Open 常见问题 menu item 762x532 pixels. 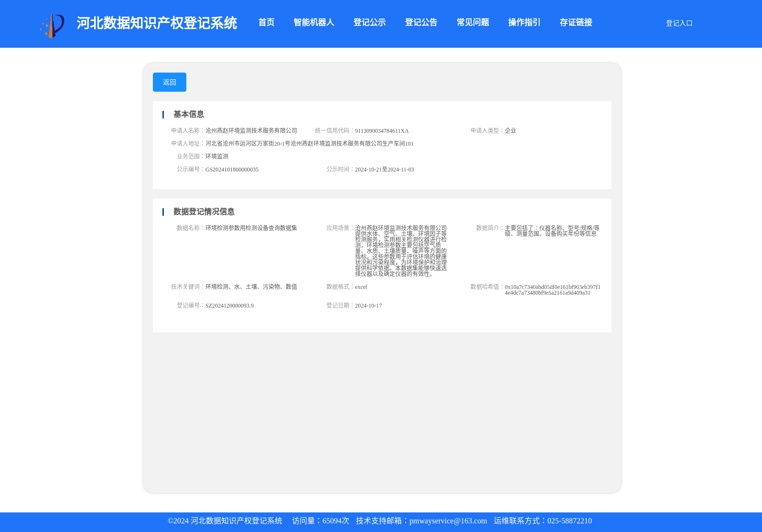pyautogui.click(x=472, y=22)
